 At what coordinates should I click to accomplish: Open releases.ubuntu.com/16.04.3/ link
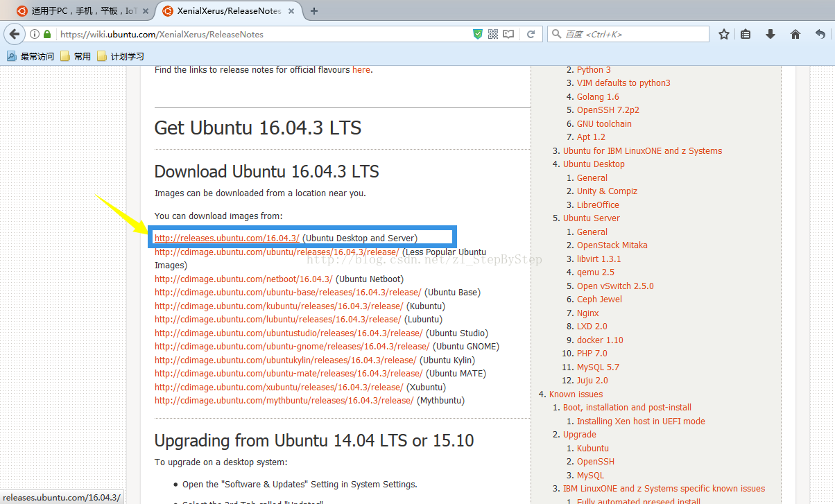point(227,238)
